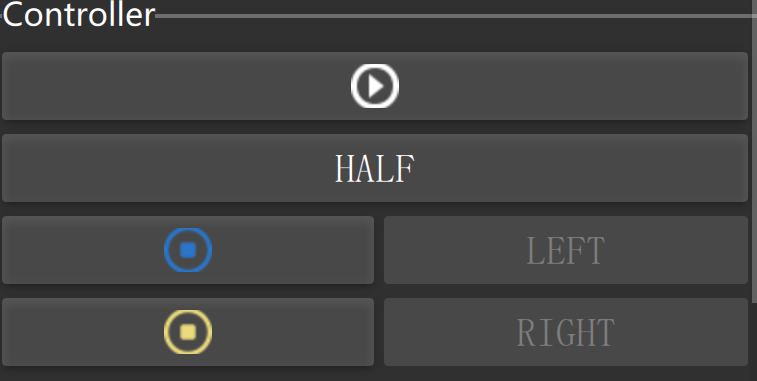Choose the greyed-out RIGHT option
The image size is (757, 381).
(x=566, y=332)
